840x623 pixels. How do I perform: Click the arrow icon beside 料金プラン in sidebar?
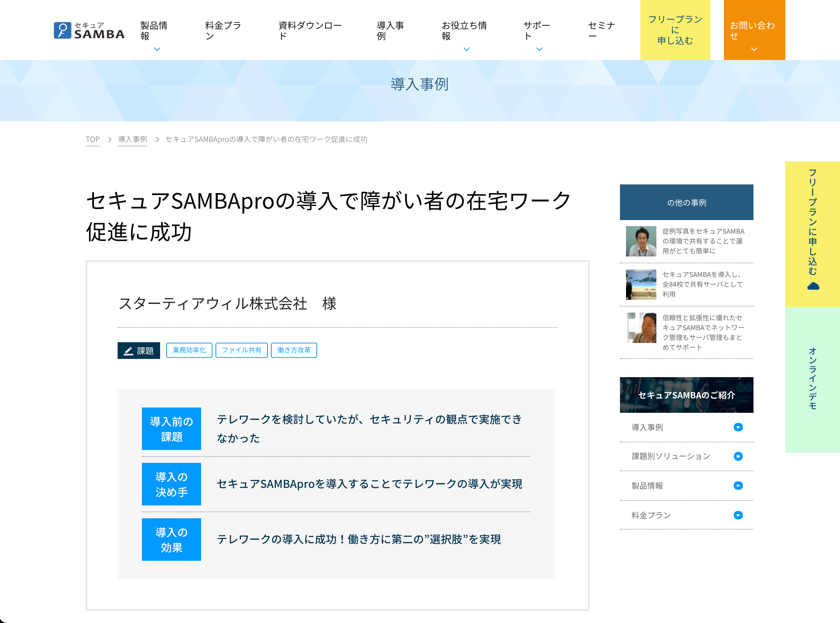pyautogui.click(x=738, y=515)
